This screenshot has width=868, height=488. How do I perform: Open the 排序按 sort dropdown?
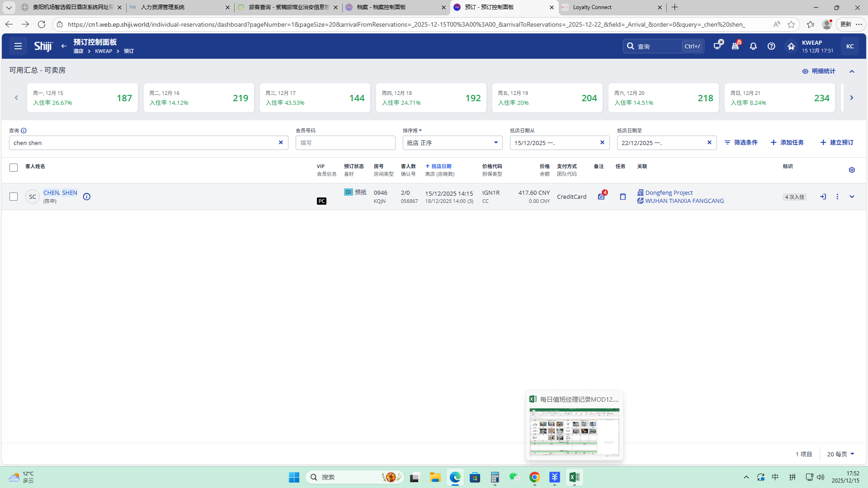pos(452,143)
